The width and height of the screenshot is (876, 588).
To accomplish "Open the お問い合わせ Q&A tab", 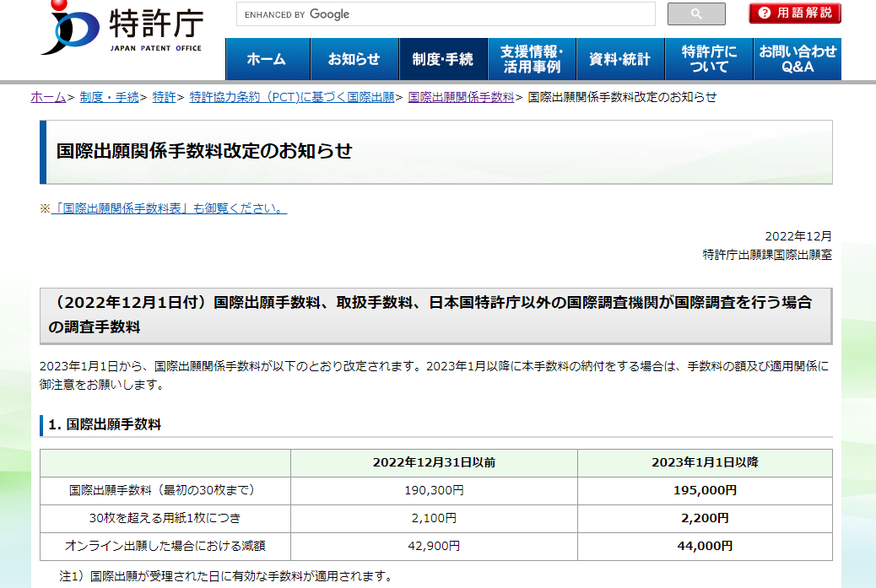I will click(x=797, y=59).
